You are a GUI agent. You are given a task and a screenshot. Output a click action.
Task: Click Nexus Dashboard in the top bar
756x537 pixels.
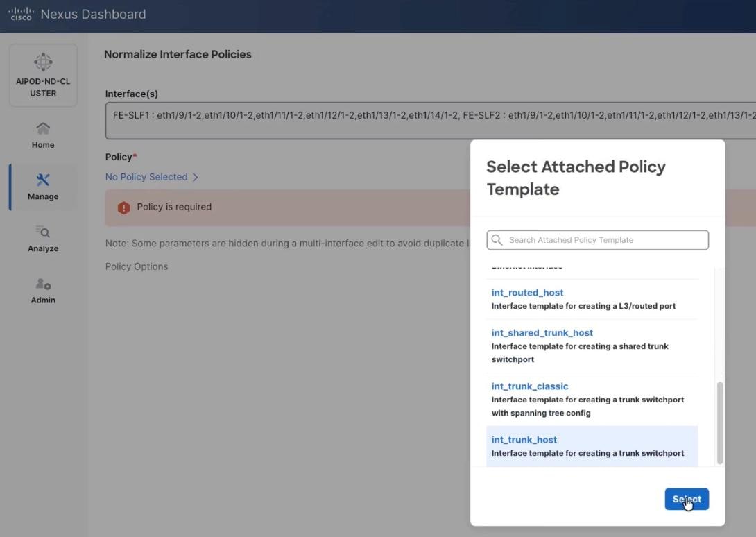coord(93,13)
